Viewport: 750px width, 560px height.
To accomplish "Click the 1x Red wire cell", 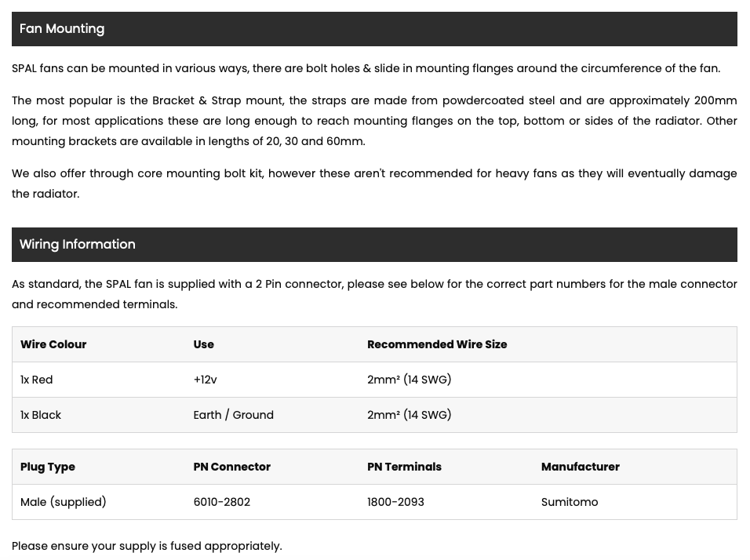I will click(x=36, y=380).
